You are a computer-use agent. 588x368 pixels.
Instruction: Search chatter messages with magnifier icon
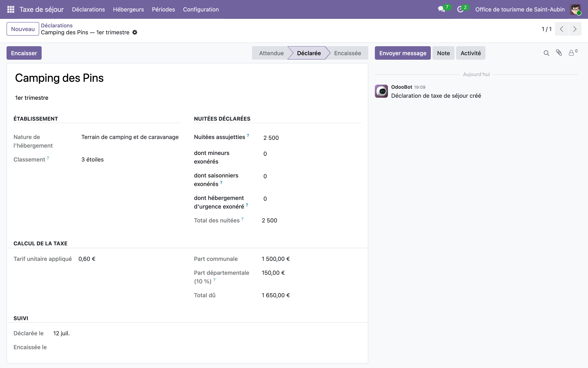tap(546, 53)
